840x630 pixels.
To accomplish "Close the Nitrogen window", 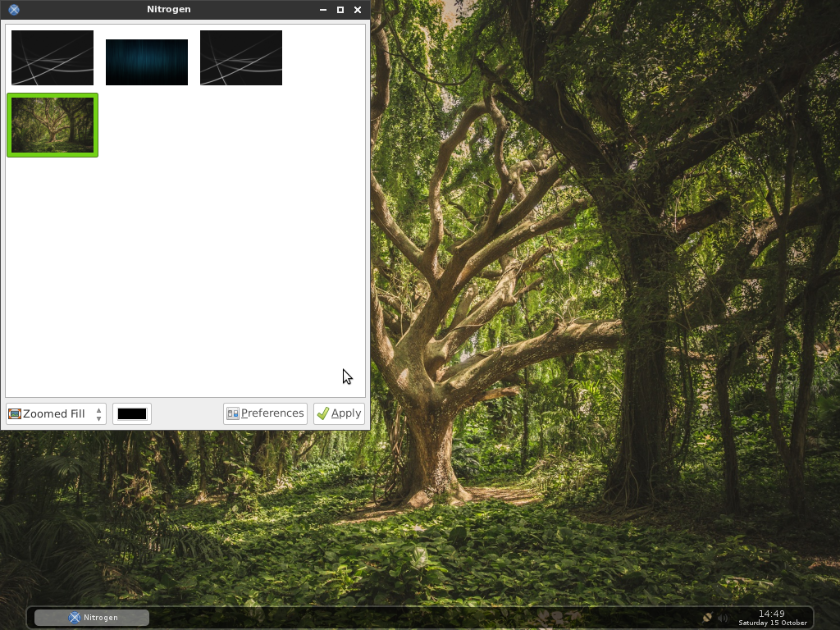I will 358,10.
